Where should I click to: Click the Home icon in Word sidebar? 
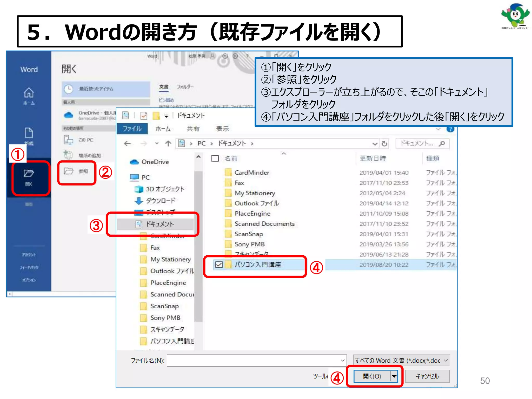pyautogui.click(x=29, y=93)
